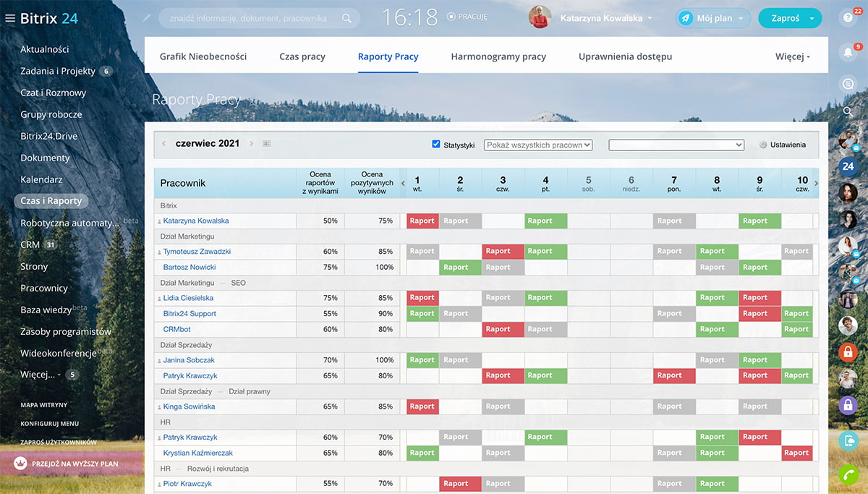Open the calendar picker icon beside czerwiec 2021

pos(267,144)
